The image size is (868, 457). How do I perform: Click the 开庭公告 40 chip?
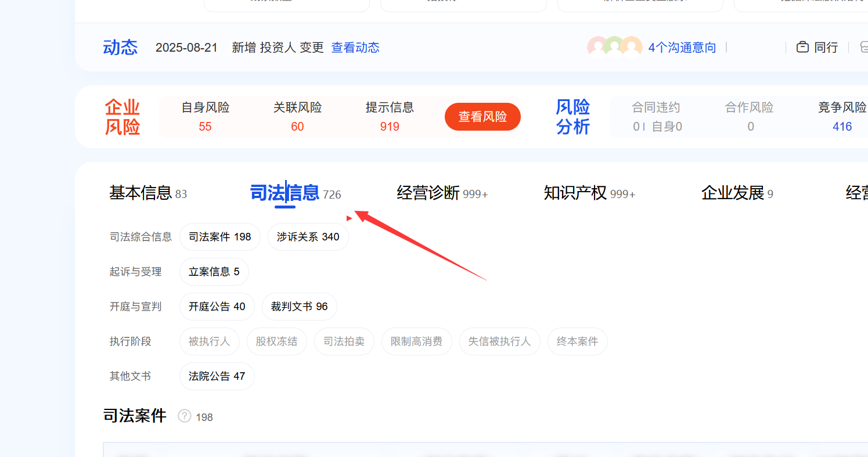coord(217,307)
